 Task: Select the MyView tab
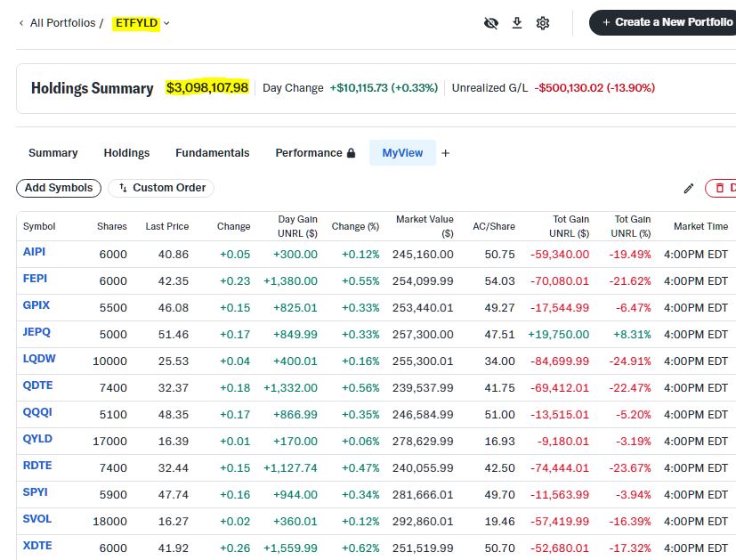[402, 153]
